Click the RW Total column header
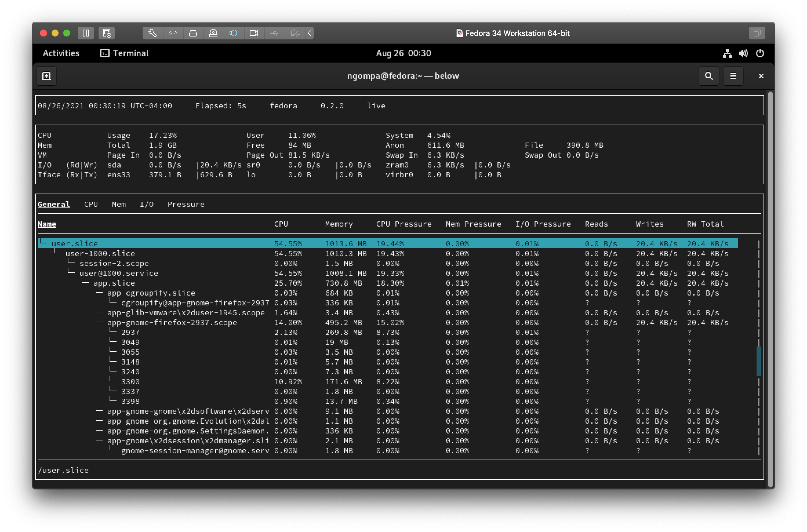The height and width of the screenshot is (532, 807). click(x=705, y=224)
